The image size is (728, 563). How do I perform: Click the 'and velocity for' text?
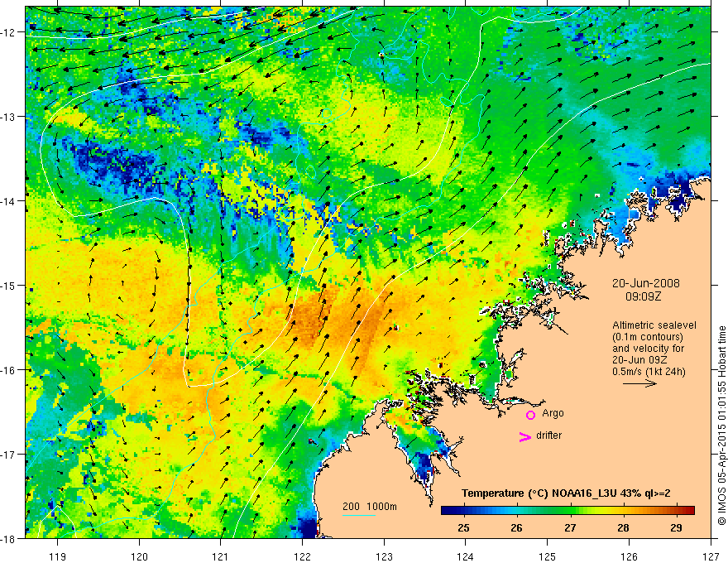coord(648,349)
